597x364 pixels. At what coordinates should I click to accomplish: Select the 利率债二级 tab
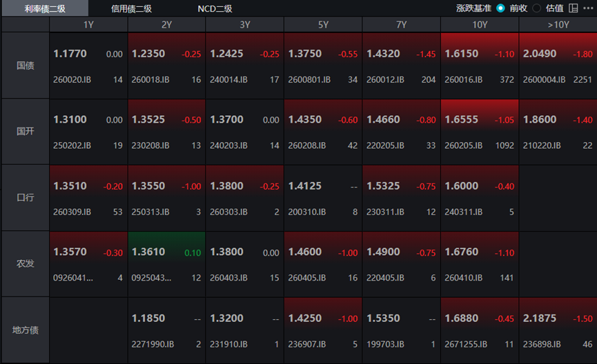45,8
